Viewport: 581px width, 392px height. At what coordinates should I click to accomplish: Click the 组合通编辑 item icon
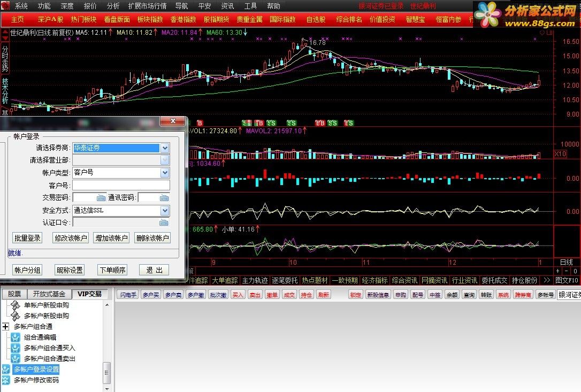(x=15, y=337)
